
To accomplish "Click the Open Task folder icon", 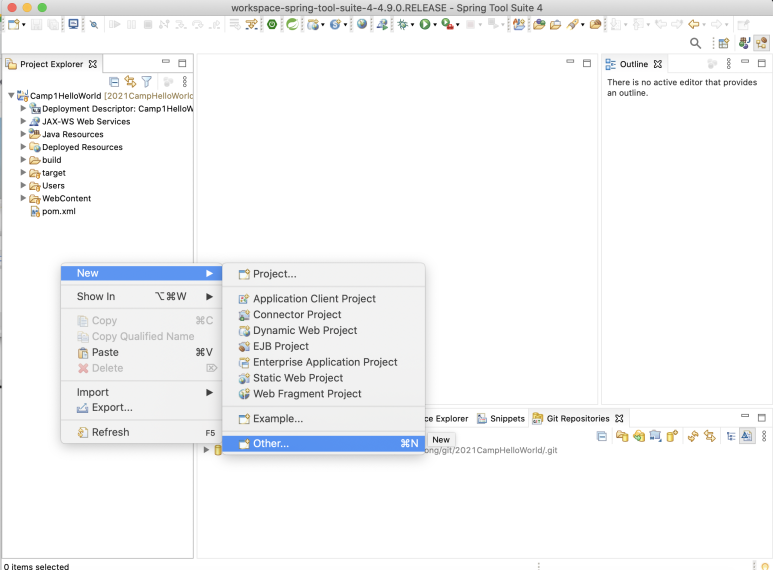I will (x=556, y=24).
